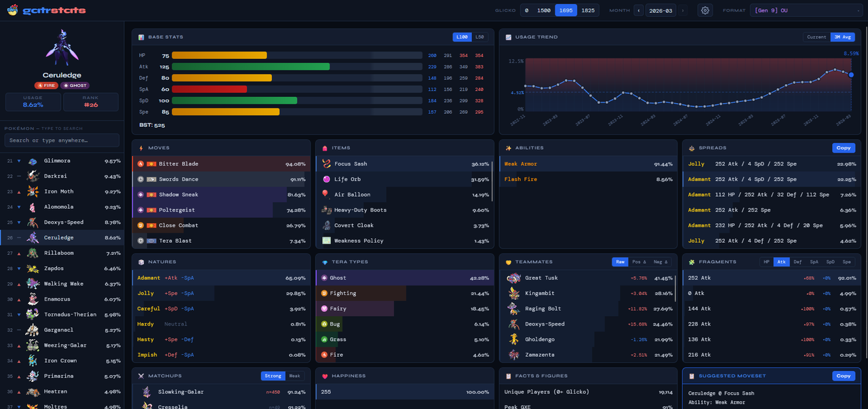Select Pos Δ teammates tab
Screen dimensions: 868x409
point(639,262)
